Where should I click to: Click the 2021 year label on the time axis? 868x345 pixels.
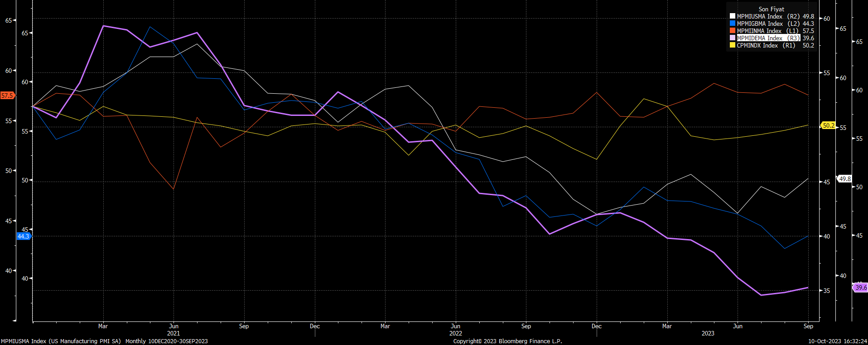pyautogui.click(x=174, y=333)
